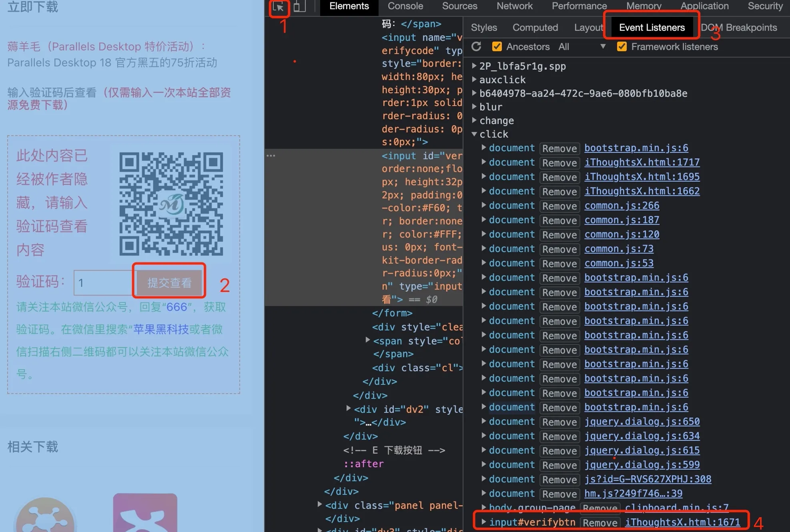This screenshot has height=532, width=790.
Task: Toggle the Framework listeners checkbox
Action: click(622, 47)
